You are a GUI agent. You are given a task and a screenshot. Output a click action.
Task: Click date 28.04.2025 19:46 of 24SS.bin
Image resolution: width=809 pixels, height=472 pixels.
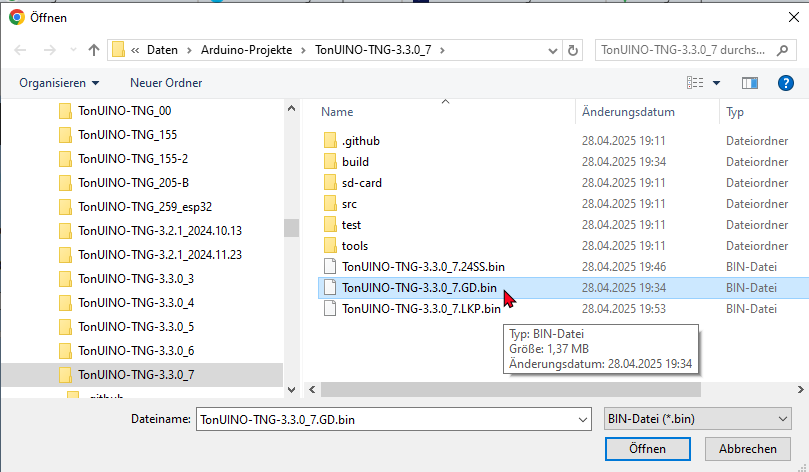(x=624, y=267)
